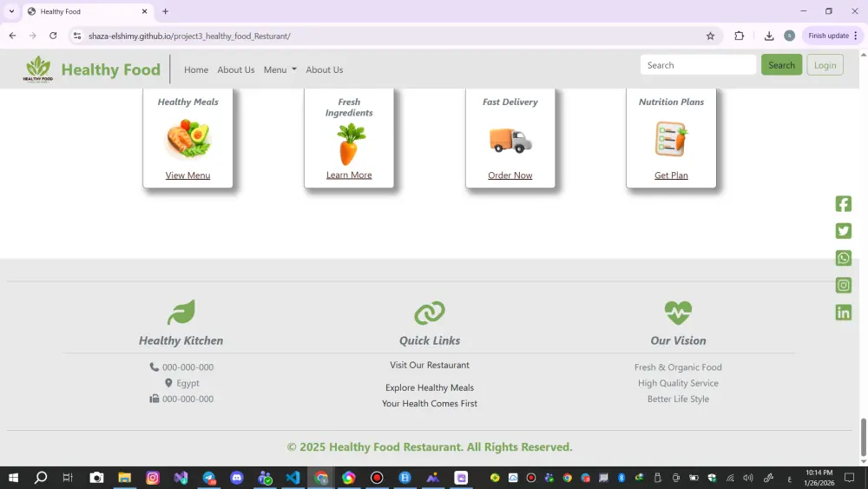Open the Facebook social sidebar icon
This screenshot has height=489, width=868.
click(843, 204)
